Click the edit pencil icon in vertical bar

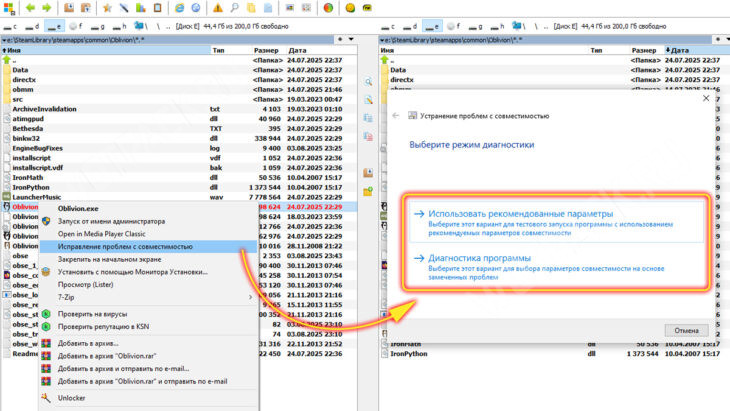click(368, 100)
